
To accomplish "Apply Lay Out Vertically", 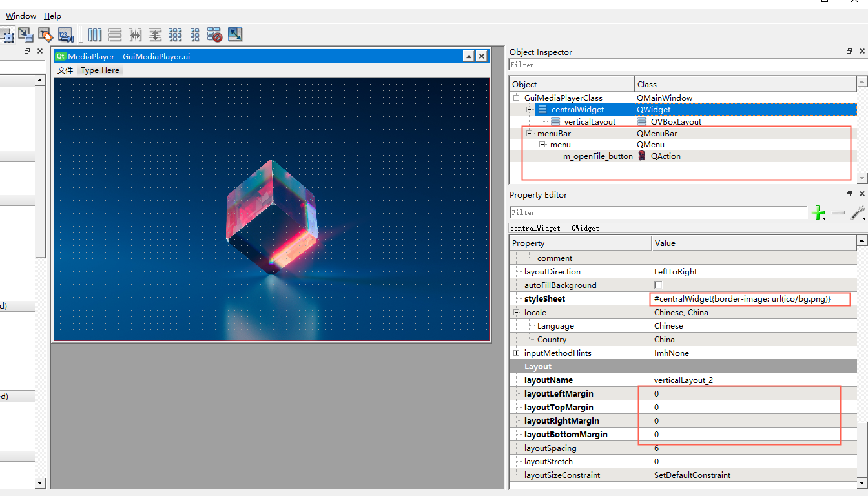I will pyautogui.click(x=115, y=34).
